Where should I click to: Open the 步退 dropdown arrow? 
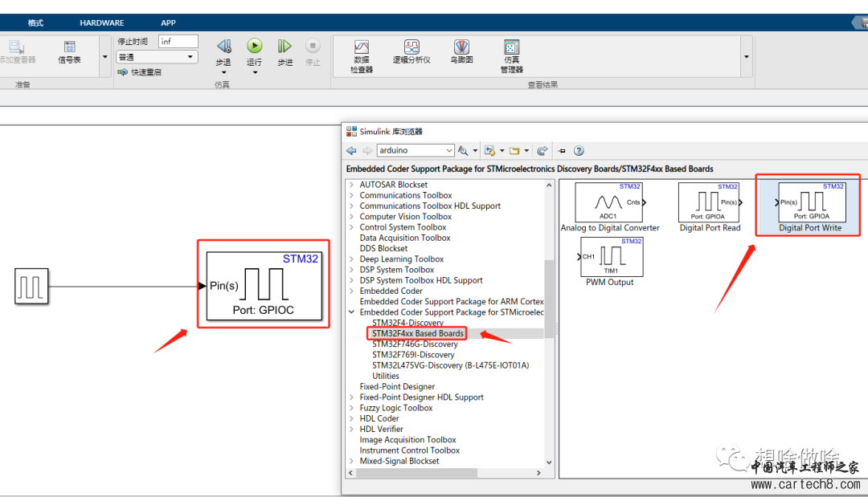point(223,72)
